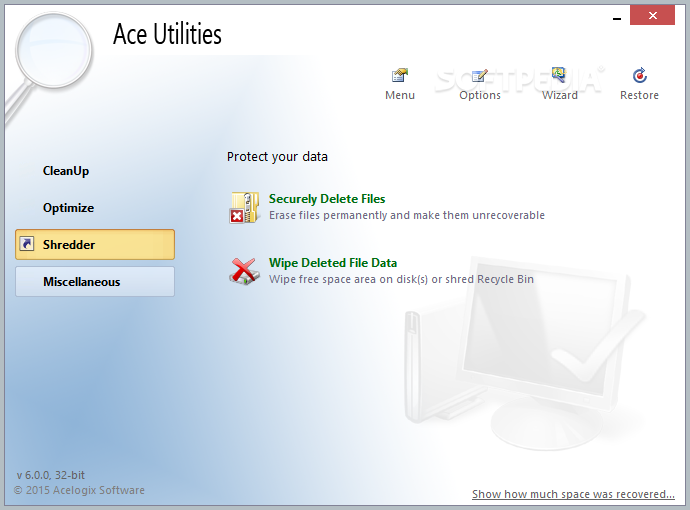Click the Ace Utilities title text
Viewport: 690px width, 510px height.
point(167,34)
